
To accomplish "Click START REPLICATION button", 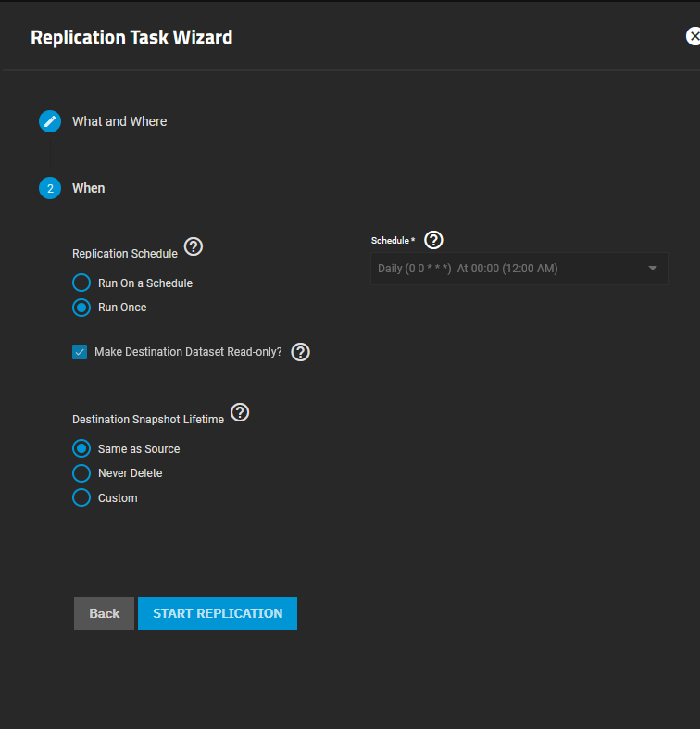I will [218, 613].
